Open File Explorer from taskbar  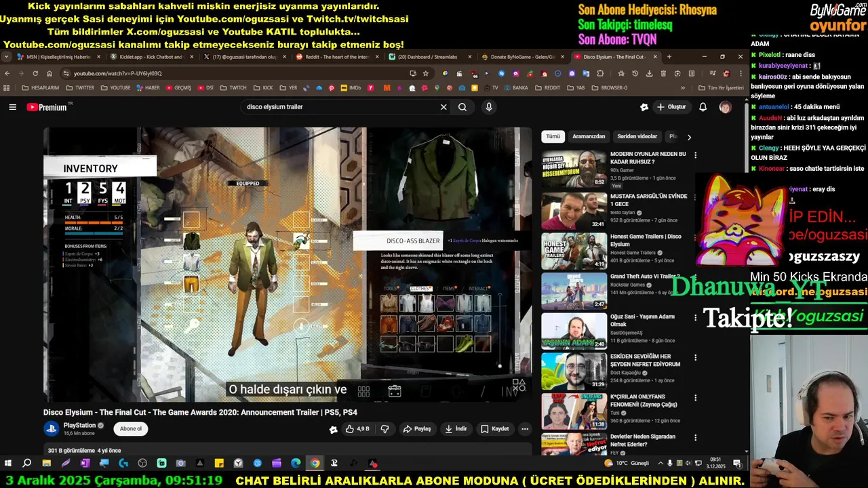point(46,464)
